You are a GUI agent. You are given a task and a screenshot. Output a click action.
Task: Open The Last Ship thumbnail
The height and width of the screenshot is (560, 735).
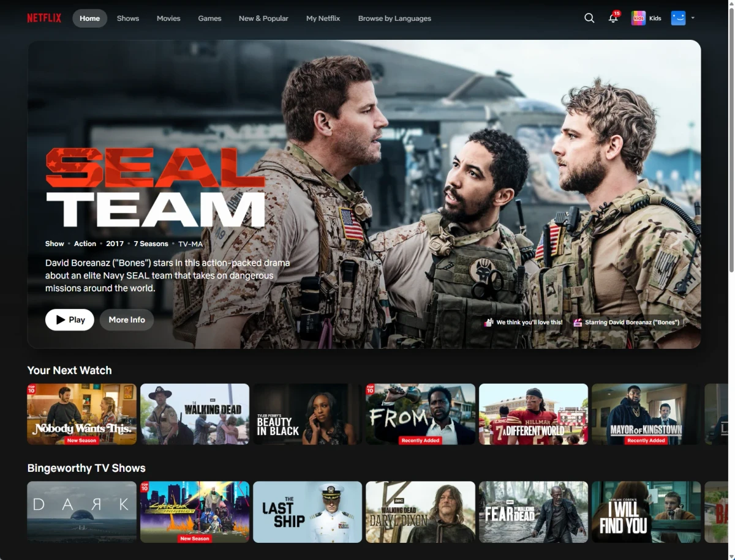tap(307, 512)
